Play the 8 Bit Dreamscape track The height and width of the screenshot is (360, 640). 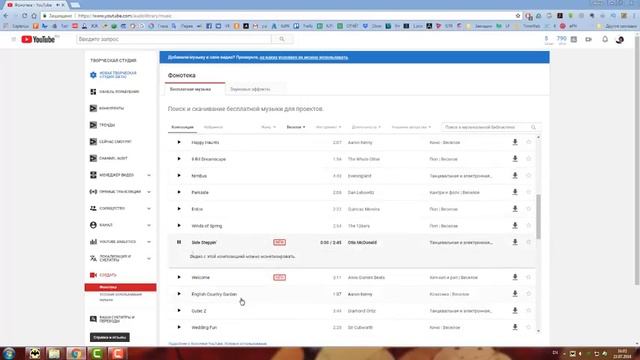[x=179, y=159]
